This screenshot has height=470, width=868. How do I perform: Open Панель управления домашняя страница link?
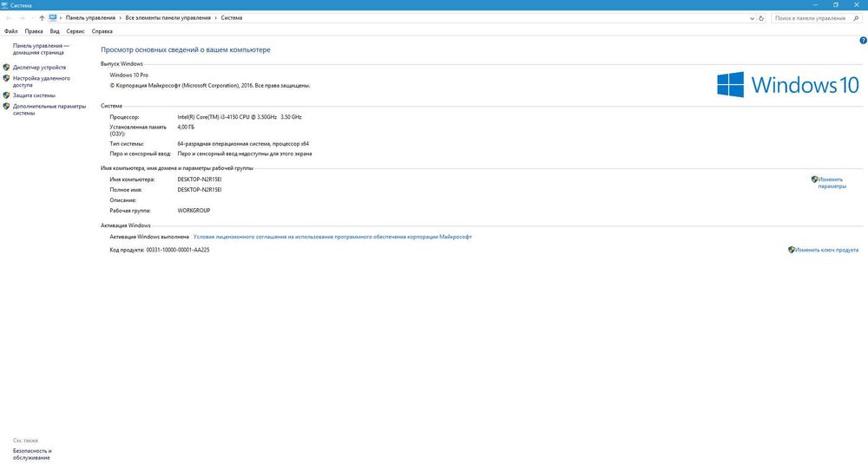(x=41, y=49)
